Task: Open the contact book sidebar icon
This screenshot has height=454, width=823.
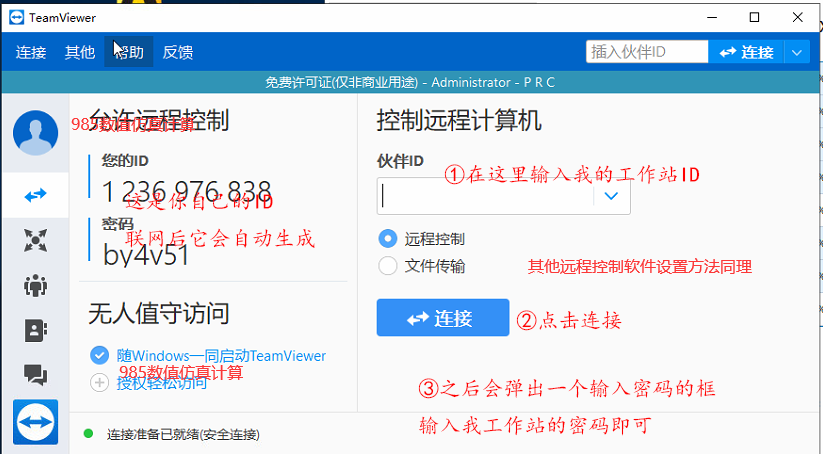Action: click(x=36, y=331)
